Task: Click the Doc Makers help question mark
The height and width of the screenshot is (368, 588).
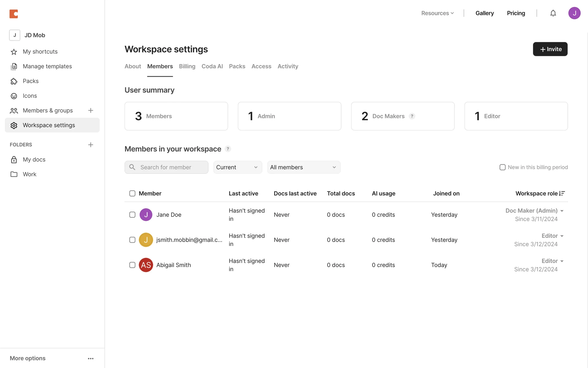Action: click(x=412, y=116)
